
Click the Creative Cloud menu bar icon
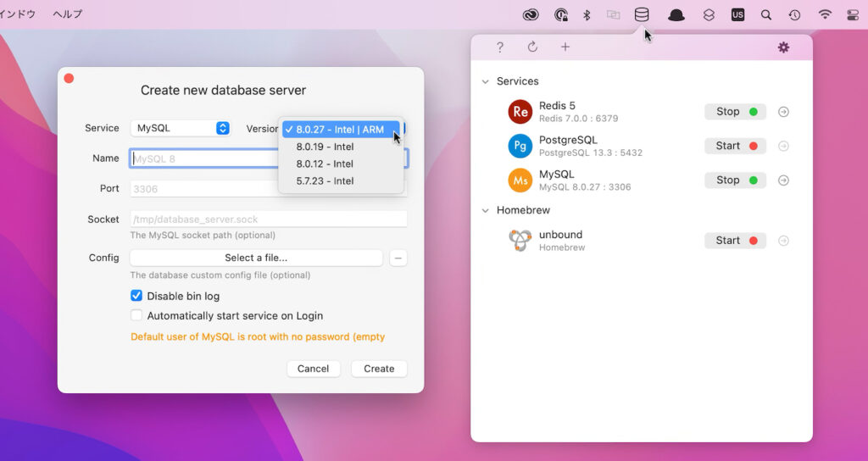[531, 14]
